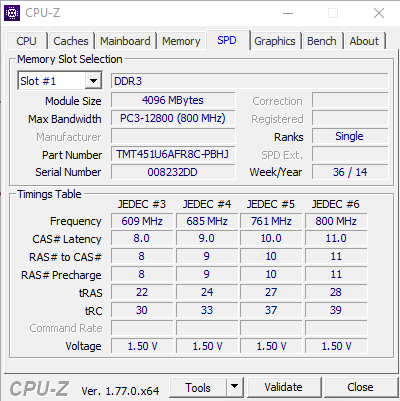Viewport: 400px width, 401px height.
Task: Close the CPU-Z window with X
Action: [379, 13]
